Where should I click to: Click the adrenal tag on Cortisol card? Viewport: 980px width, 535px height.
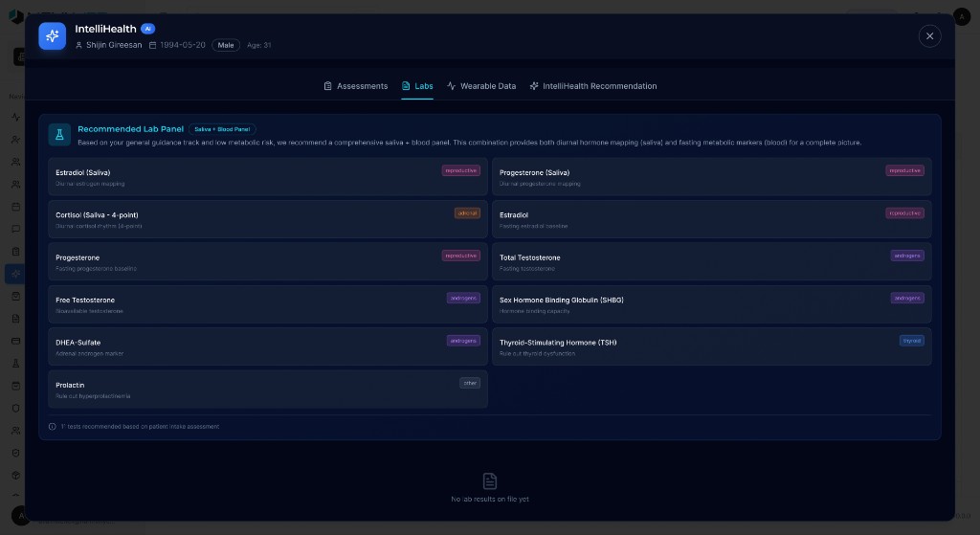(x=467, y=213)
